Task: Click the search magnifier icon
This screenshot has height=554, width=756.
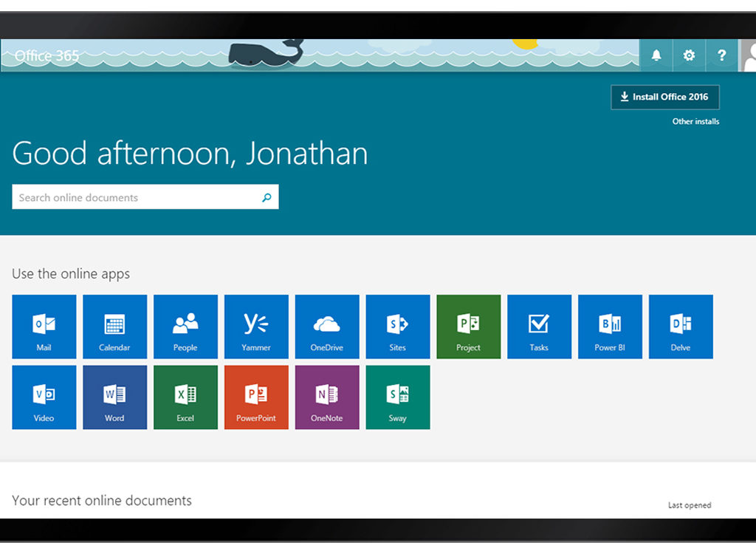Action: (267, 197)
